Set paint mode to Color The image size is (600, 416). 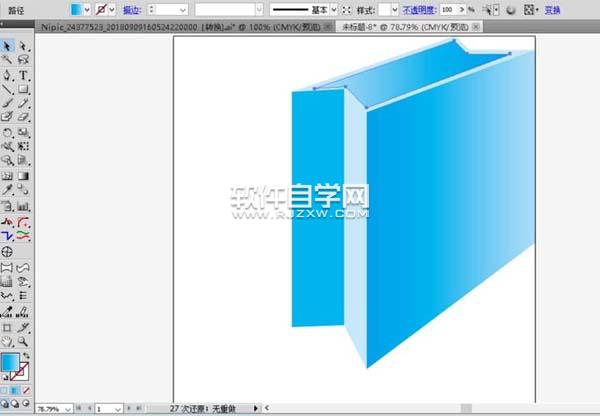tap(4, 391)
